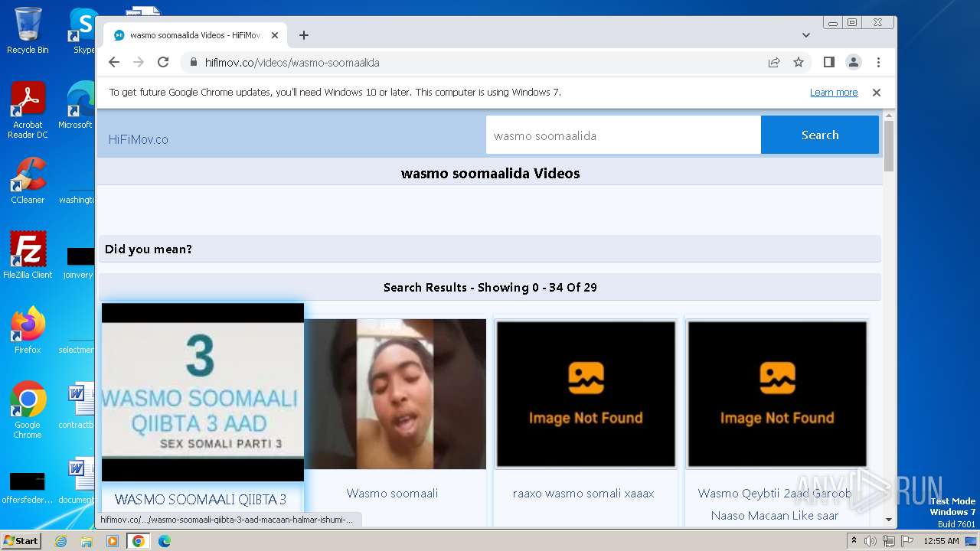Launch CCleaner from the desktop
This screenshot has height=551, width=980.
[x=28, y=181]
